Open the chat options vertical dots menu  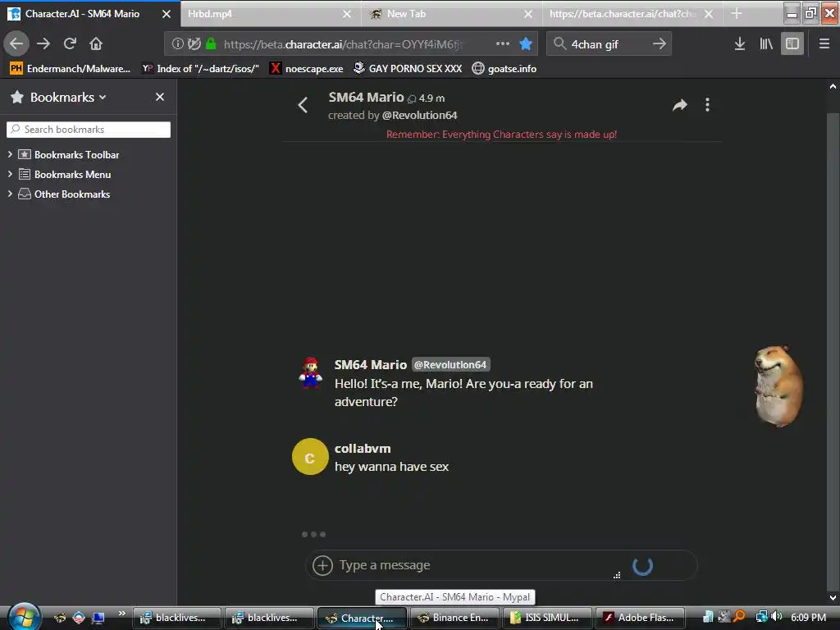click(x=707, y=105)
